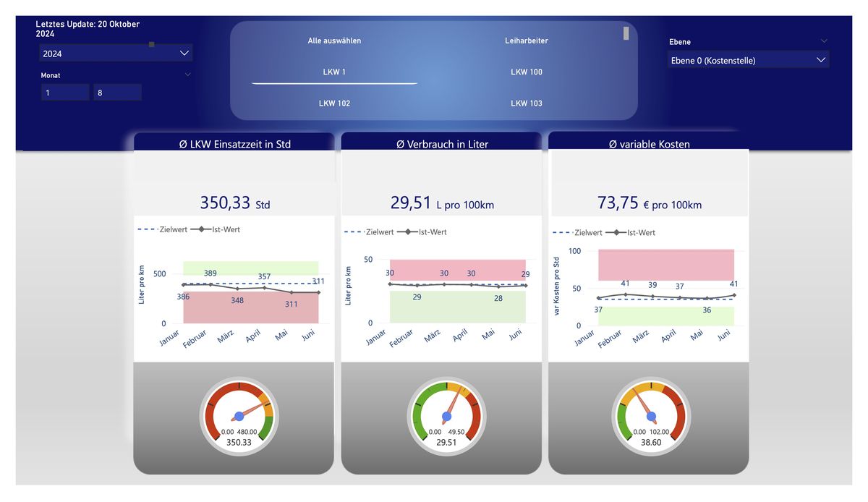Screen dimensions: 868x502
Task: Click Ist-Wert legend in the variable Kosten chart
Action: [631, 233]
